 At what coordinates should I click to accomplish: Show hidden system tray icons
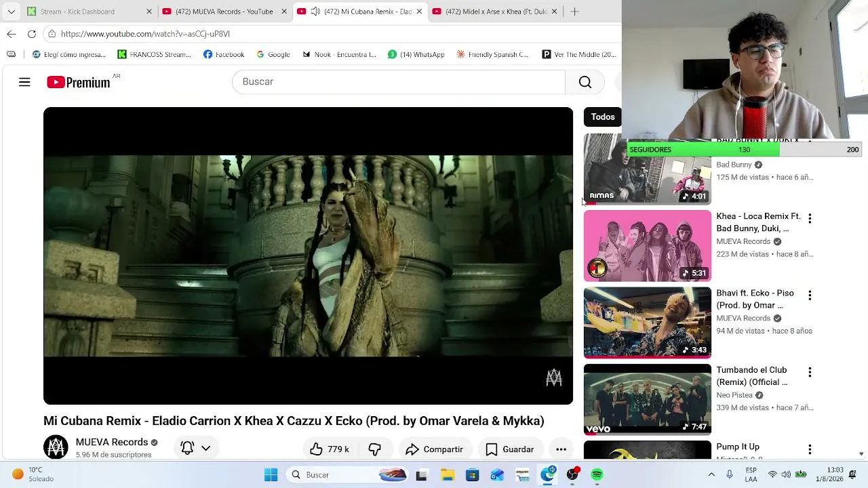[x=711, y=474]
